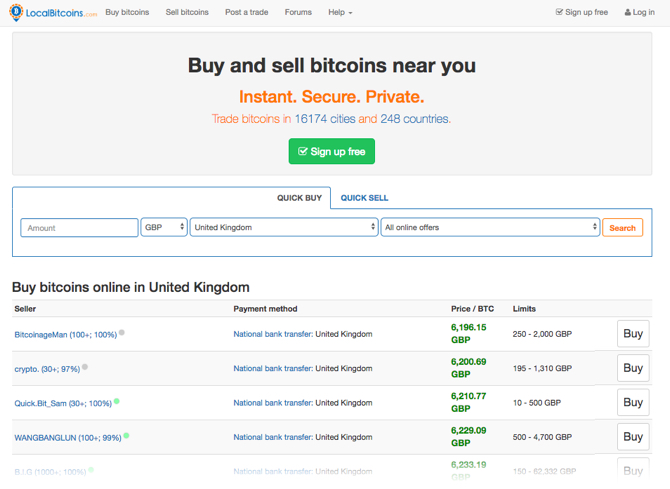Image resolution: width=670 pixels, height=489 pixels.
Task: Click the price 6,196.15 GBP
Action: pos(468,333)
